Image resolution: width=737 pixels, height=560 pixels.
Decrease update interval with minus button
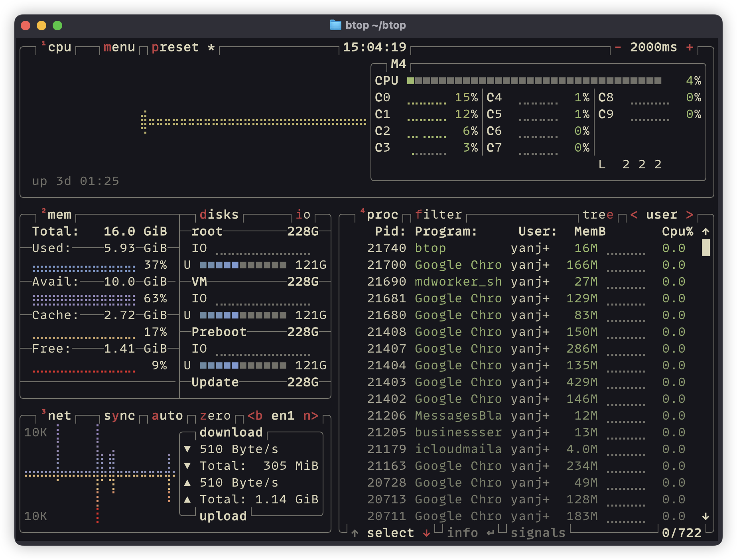[x=618, y=47]
